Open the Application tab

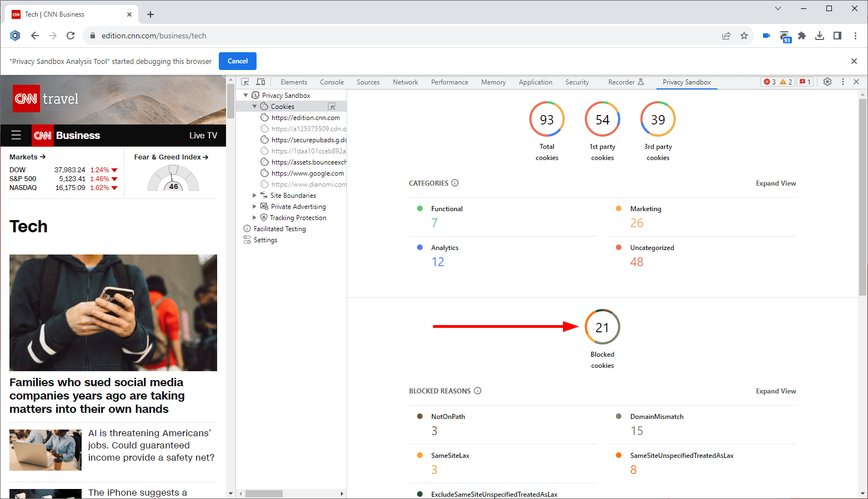point(535,82)
